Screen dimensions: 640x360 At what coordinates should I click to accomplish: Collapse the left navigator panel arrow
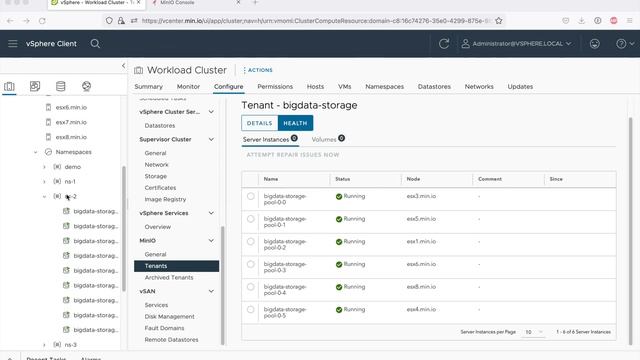tap(123, 65)
